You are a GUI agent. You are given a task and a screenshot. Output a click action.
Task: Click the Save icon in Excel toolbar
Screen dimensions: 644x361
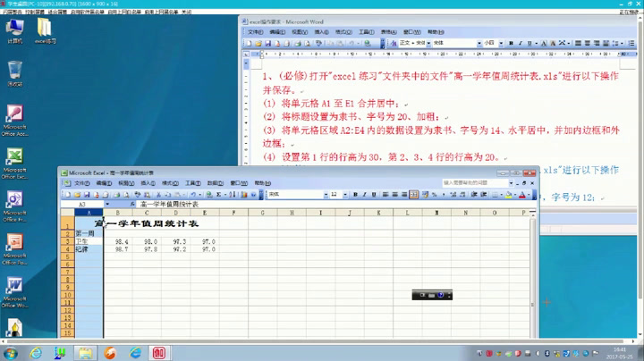87,194
